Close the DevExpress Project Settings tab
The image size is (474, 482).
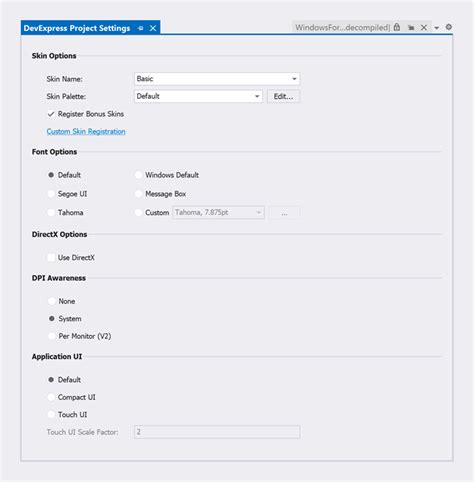coord(153,28)
